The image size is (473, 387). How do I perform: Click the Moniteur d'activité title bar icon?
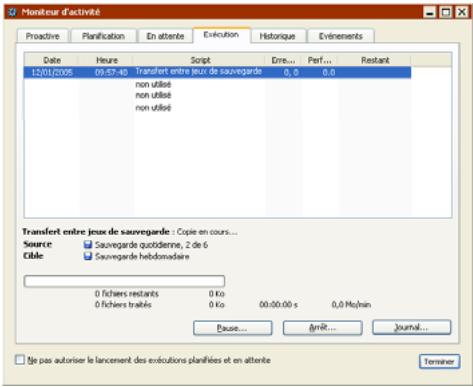13,12
